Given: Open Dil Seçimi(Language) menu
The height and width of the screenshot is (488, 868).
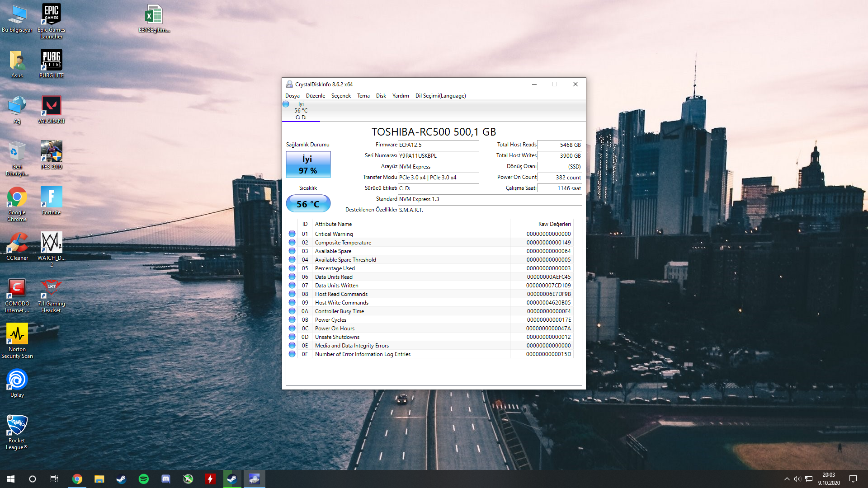Looking at the screenshot, I should point(440,96).
